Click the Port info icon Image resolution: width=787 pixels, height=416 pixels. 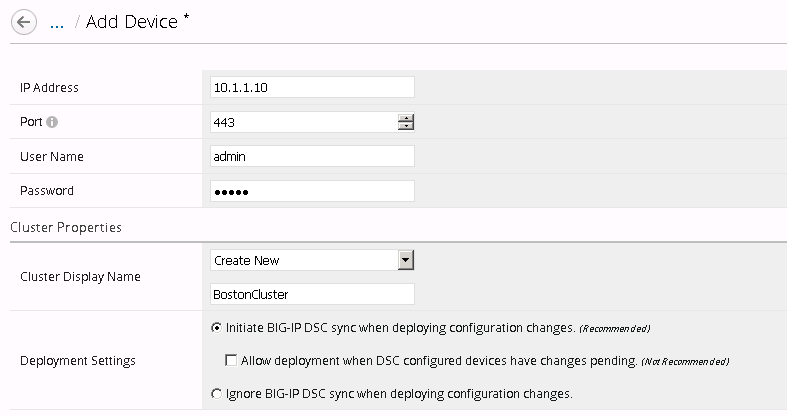click(52, 122)
